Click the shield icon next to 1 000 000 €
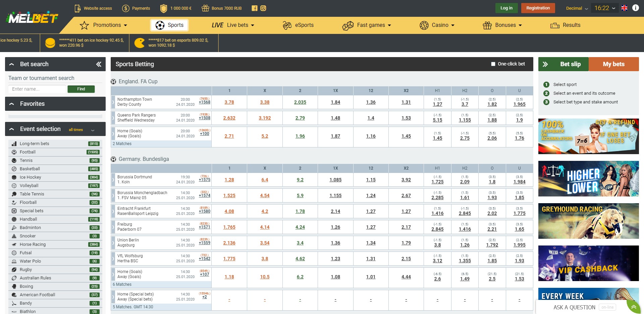 point(164,8)
